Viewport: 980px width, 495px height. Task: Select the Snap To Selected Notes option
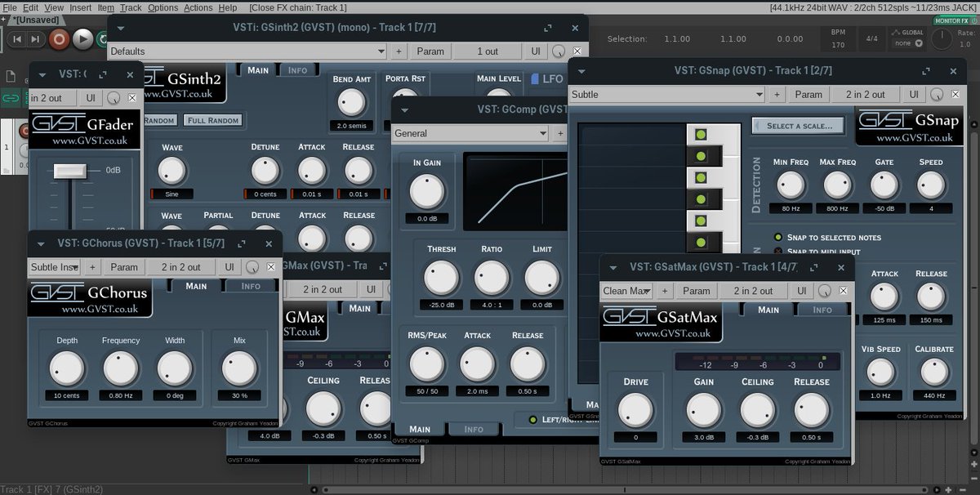pos(777,237)
